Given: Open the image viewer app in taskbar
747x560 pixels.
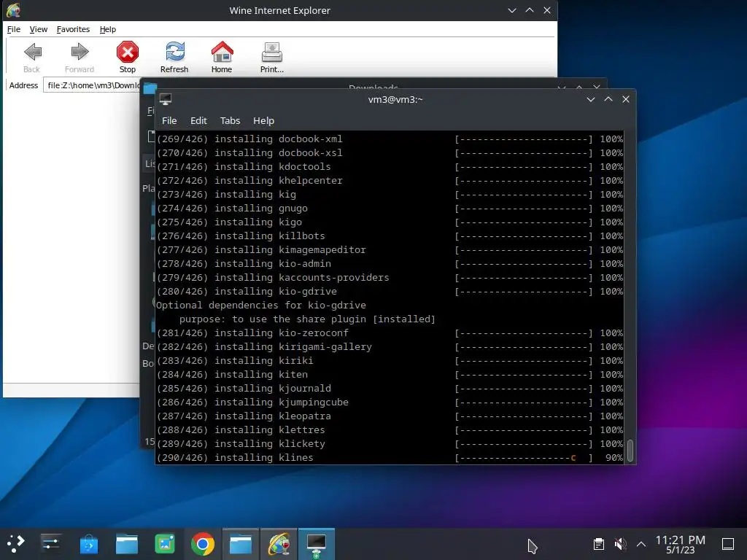Looking at the screenshot, I should [x=165, y=544].
